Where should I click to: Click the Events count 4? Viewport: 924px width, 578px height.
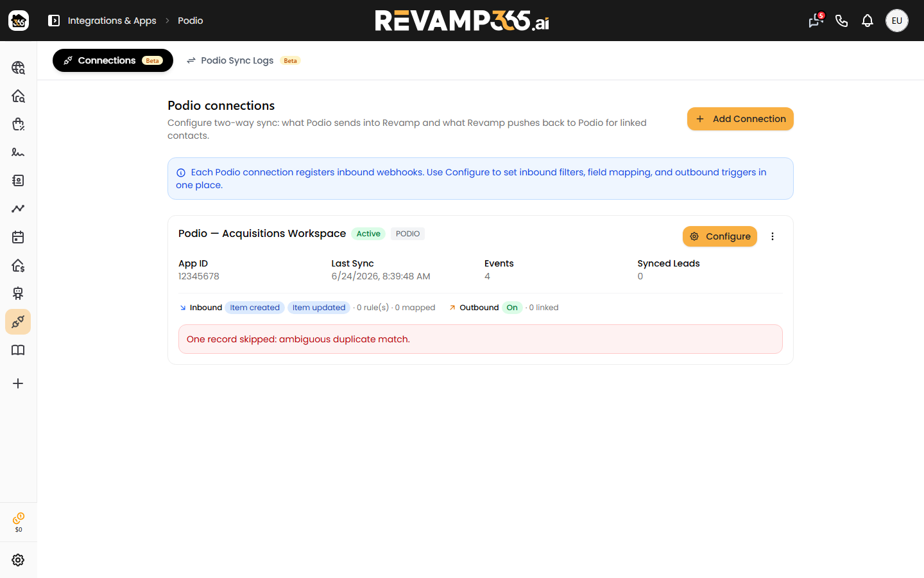click(x=487, y=276)
